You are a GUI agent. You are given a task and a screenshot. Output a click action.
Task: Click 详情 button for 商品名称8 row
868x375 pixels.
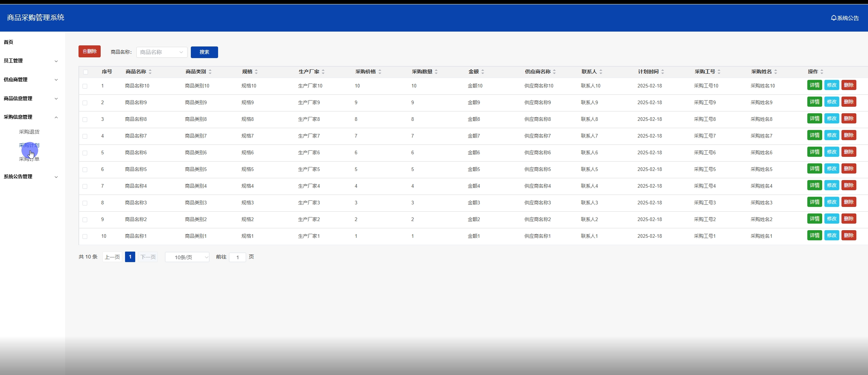[814, 119]
